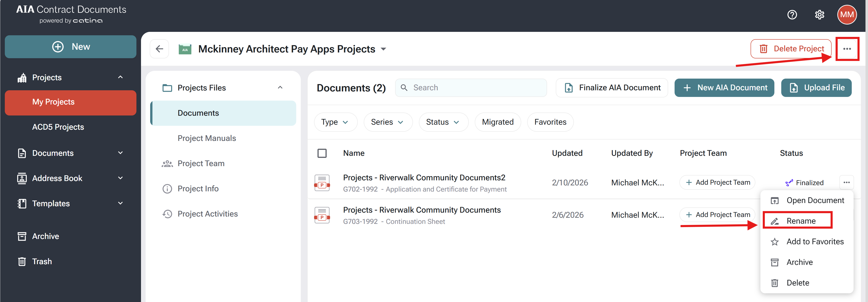Click the G702-1992 document file icon

click(x=322, y=183)
